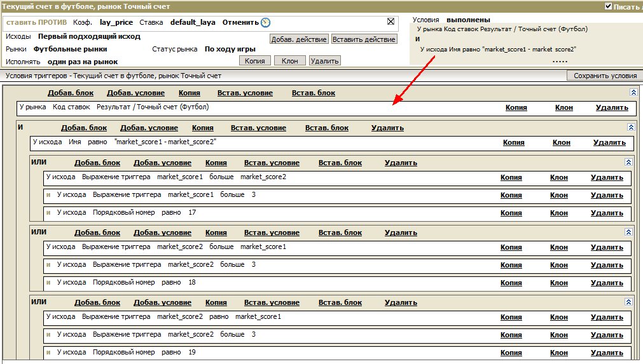
Task: Click Добав. блок in the И block header
Action: [x=84, y=128]
